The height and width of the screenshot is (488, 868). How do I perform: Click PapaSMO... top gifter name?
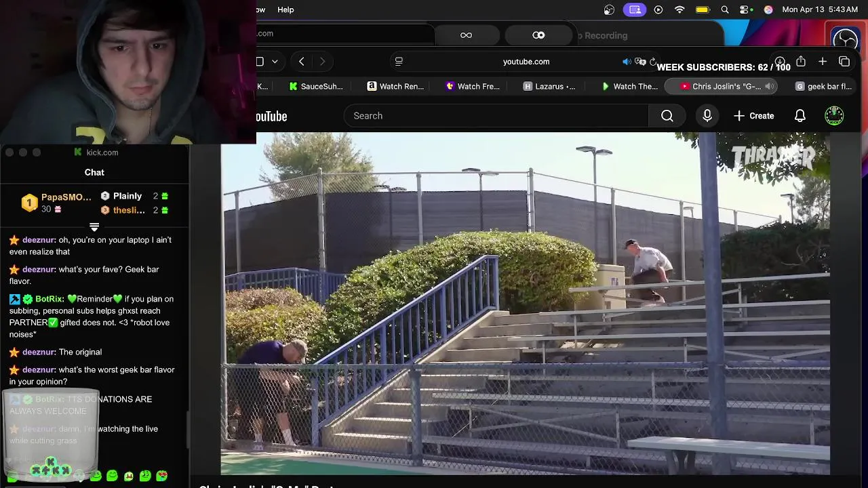[66, 197]
